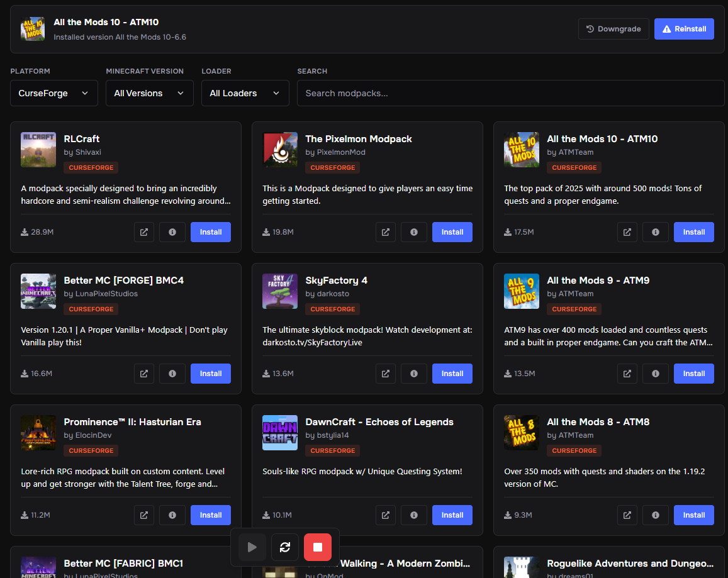This screenshot has height=578, width=728.
Task: Focus the Search modpacks input field
Action: (x=511, y=93)
